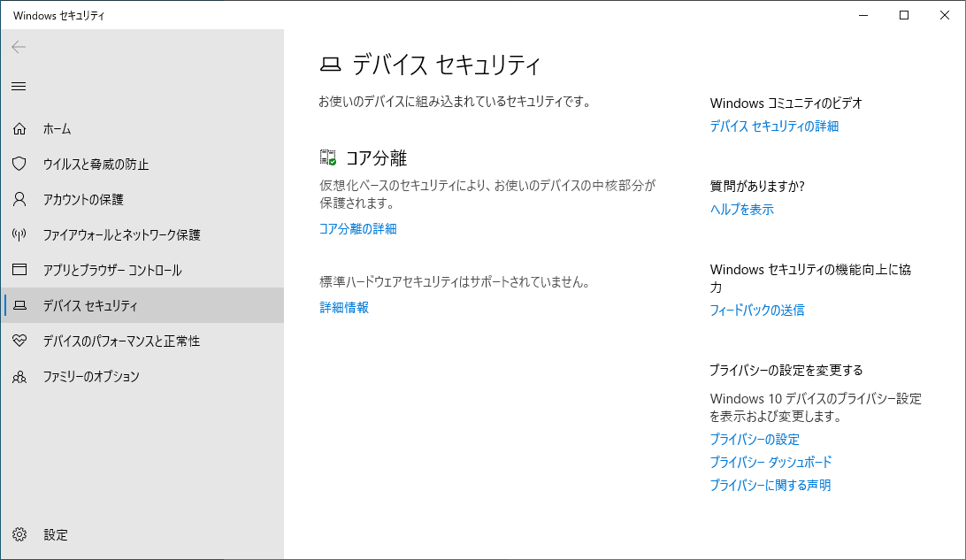The height and width of the screenshot is (560, 966).
Task: Open ファイアウォールとネットワーク保護 section
Action: click(142, 234)
